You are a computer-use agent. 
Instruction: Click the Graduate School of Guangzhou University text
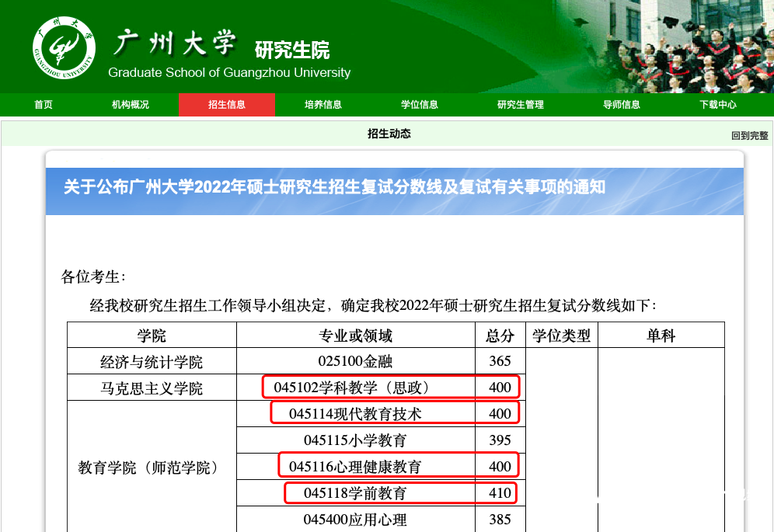point(229,72)
